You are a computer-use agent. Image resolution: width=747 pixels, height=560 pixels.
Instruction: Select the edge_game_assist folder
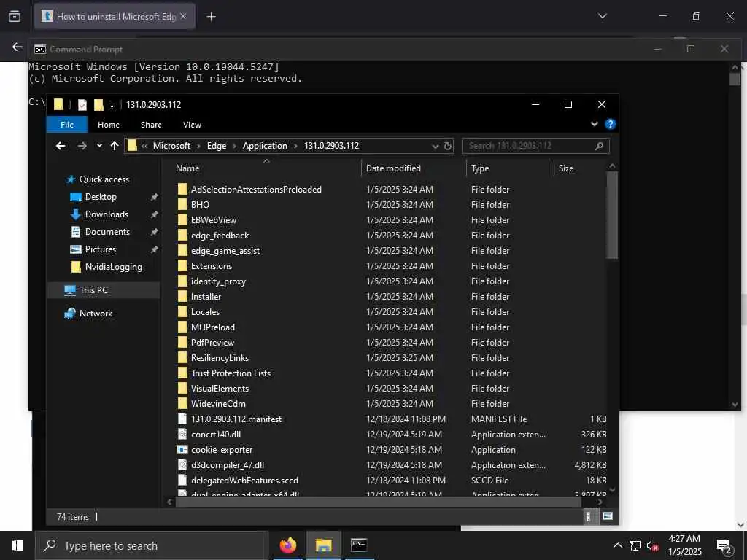(x=225, y=251)
